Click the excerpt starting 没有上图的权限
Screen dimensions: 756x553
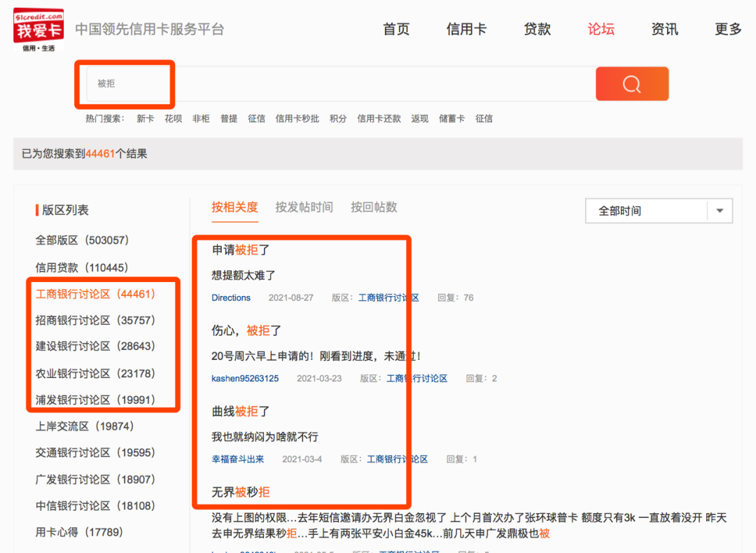click(x=468, y=526)
